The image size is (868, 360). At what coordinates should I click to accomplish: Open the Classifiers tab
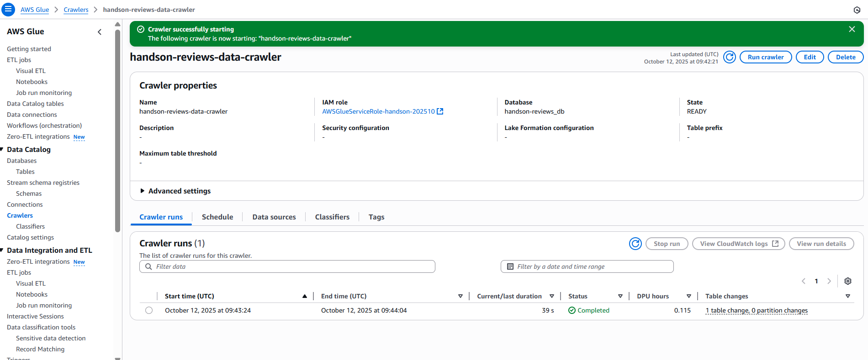coord(332,217)
